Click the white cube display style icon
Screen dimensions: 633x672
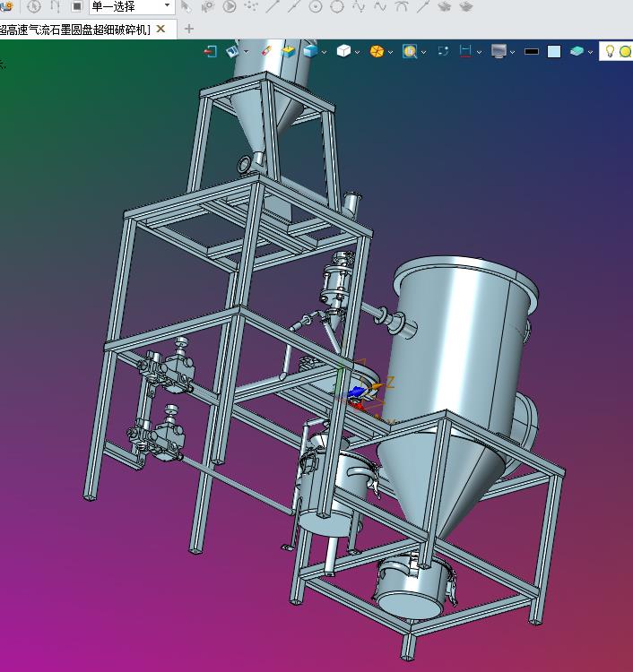(x=343, y=51)
